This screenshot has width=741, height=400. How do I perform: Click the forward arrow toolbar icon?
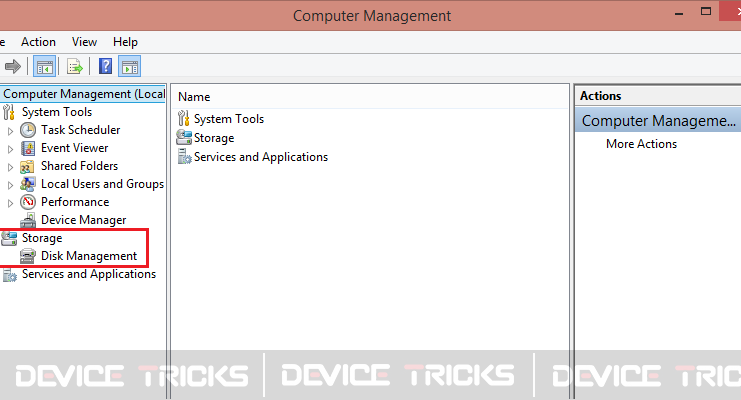click(13, 66)
